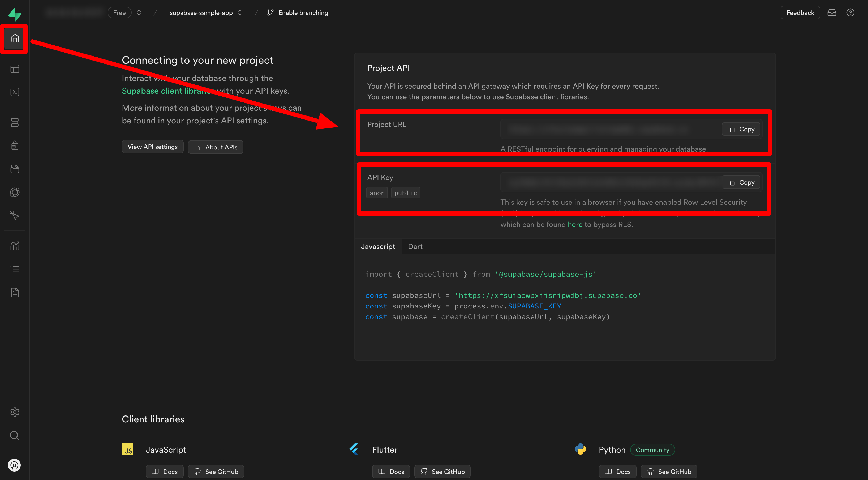
Task: Open Project Settings gear icon
Action: point(15,412)
